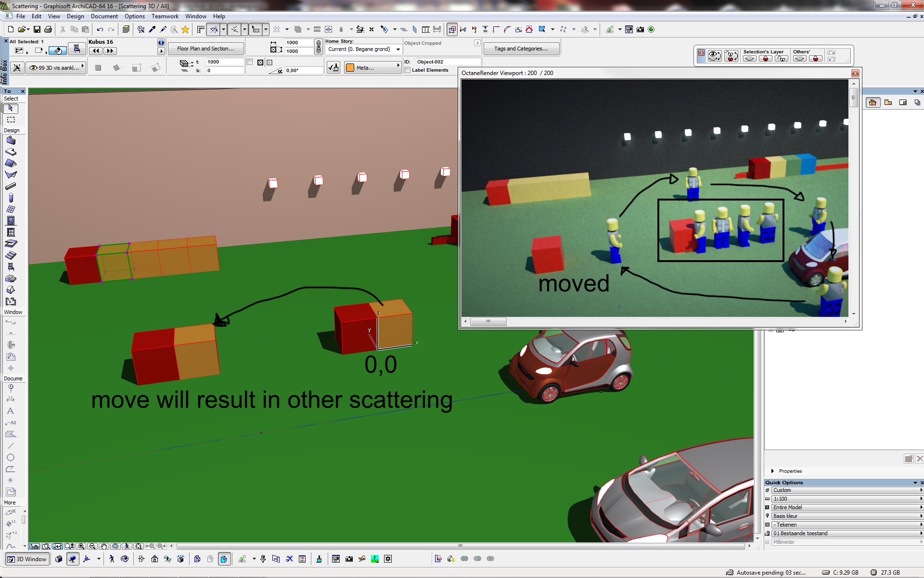Image resolution: width=924 pixels, height=578 pixels.
Task: Select the Roof tool
Action: (x=11, y=163)
